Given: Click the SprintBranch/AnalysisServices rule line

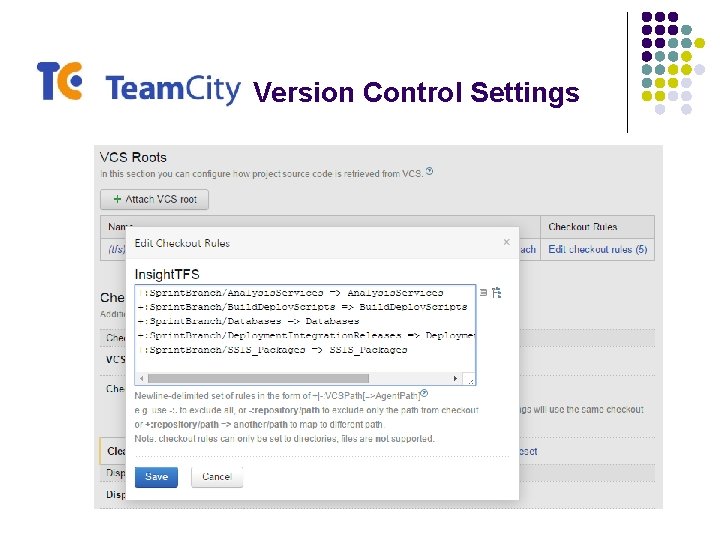Looking at the screenshot, I should point(291,293).
